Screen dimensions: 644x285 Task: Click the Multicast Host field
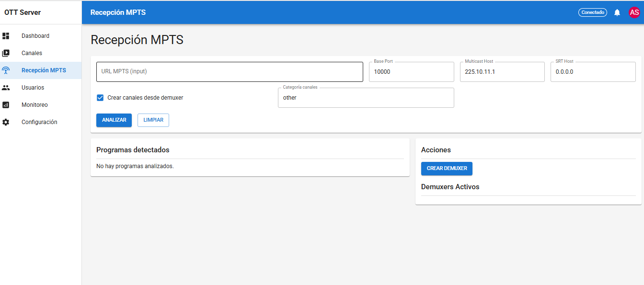point(502,72)
